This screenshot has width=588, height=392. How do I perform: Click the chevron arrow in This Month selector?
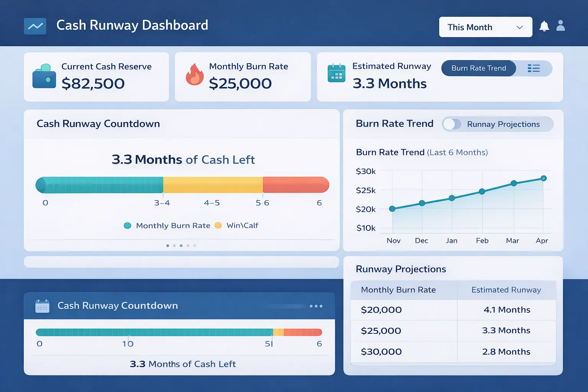[x=519, y=27]
